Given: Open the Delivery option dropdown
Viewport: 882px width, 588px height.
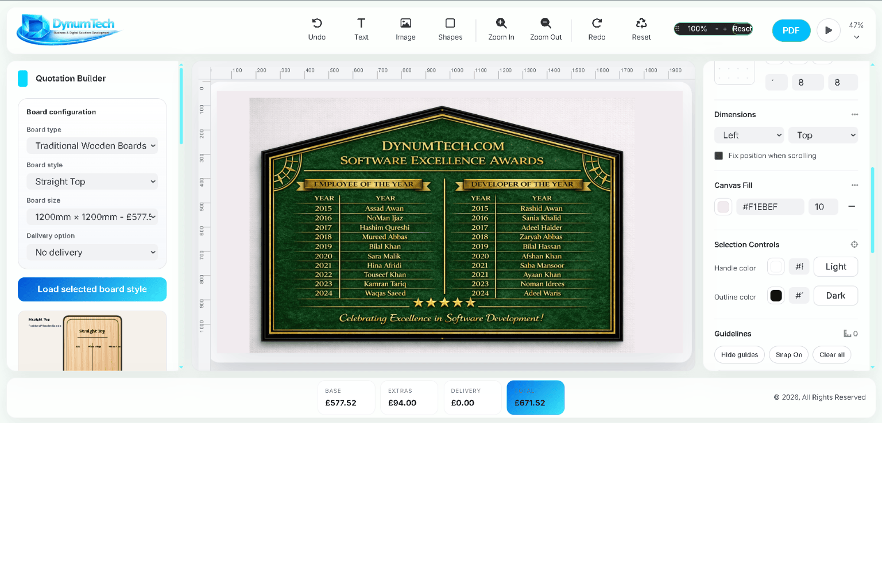Looking at the screenshot, I should pyautogui.click(x=92, y=252).
